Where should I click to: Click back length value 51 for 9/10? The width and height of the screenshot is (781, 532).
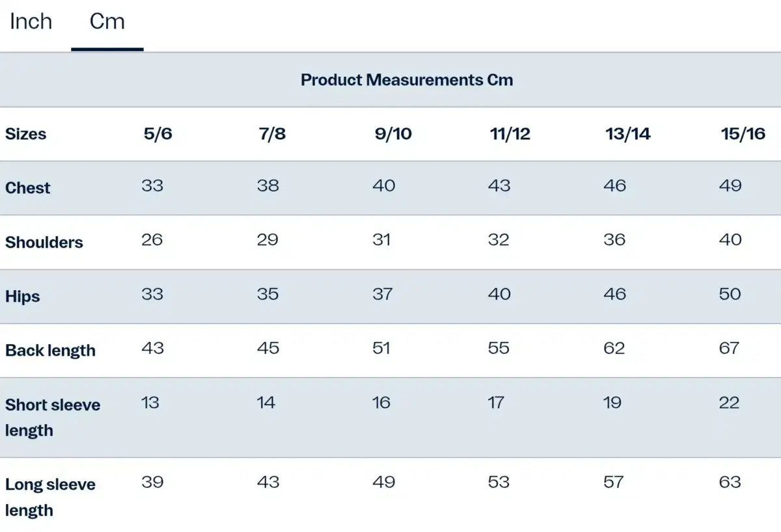point(381,348)
